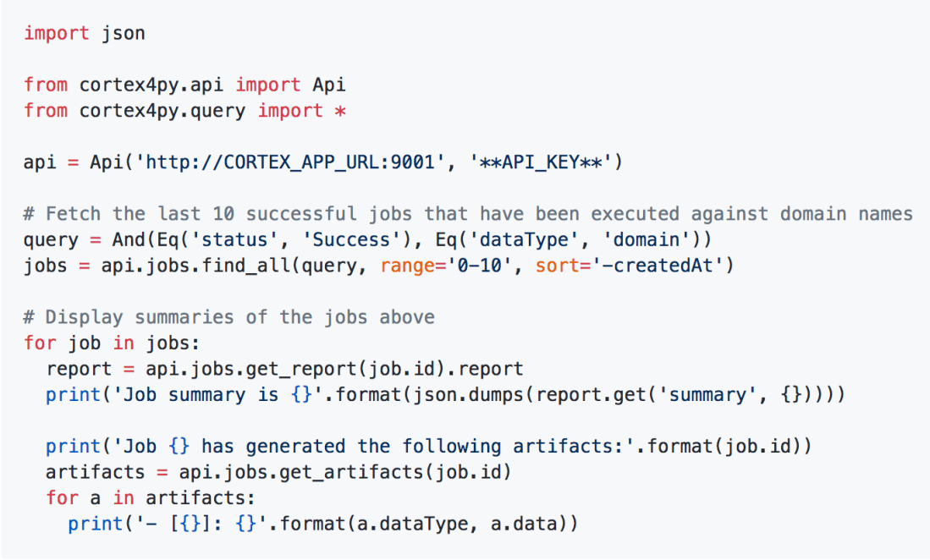Click the '-createdAt' sort value
This screenshot has height=560, width=930.
tap(658, 266)
